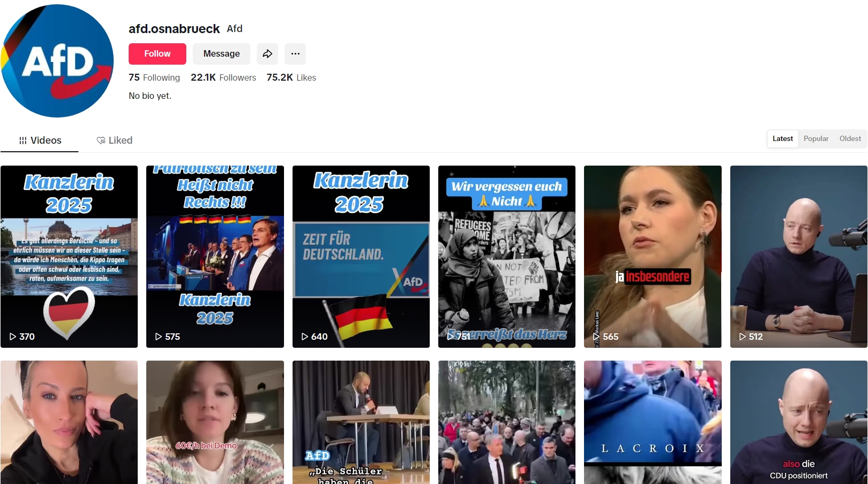Image resolution: width=868 pixels, height=484 pixels.
Task: Click the heart icon beside Liked
Action: tap(101, 140)
